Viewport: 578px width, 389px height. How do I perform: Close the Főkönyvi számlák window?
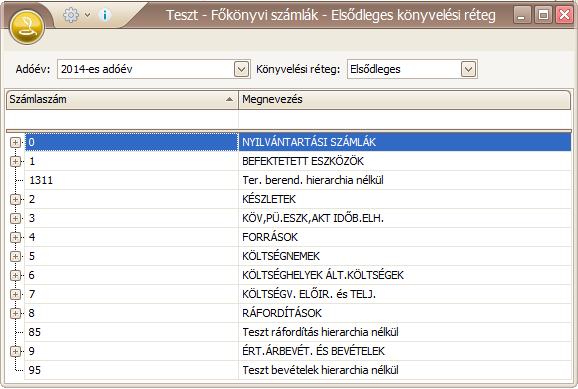click(x=564, y=15)
